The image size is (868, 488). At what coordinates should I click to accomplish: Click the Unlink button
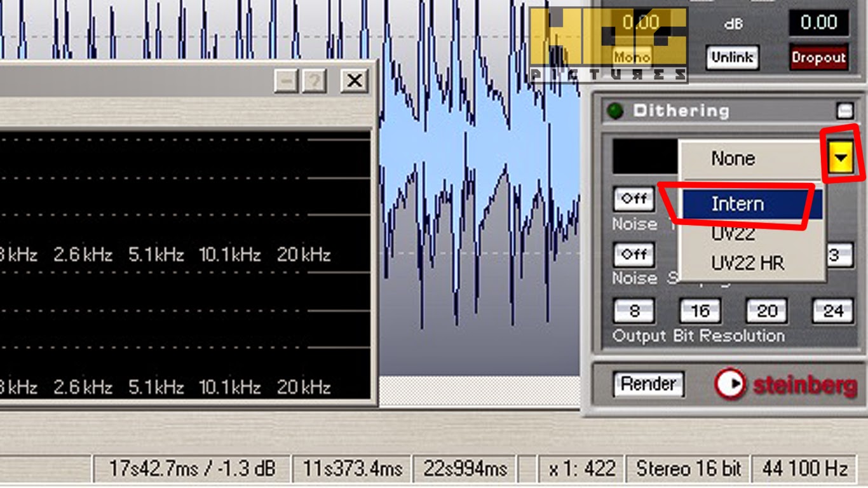pos(732,57)
